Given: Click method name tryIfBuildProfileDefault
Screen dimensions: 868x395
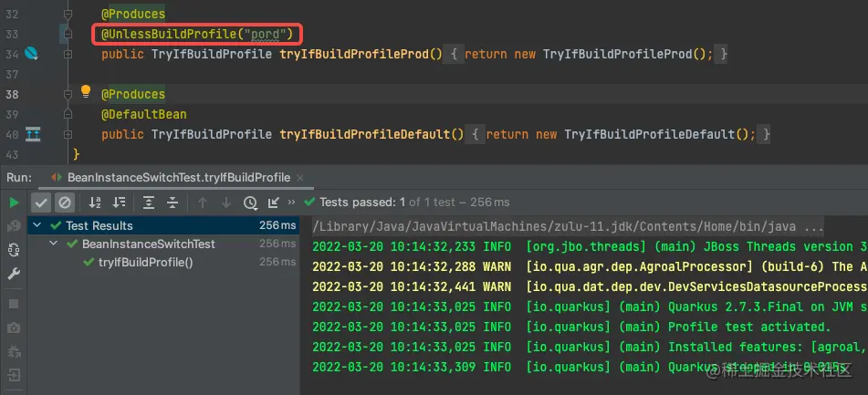Looking at the screenshot, I should [x=365, y=134].
